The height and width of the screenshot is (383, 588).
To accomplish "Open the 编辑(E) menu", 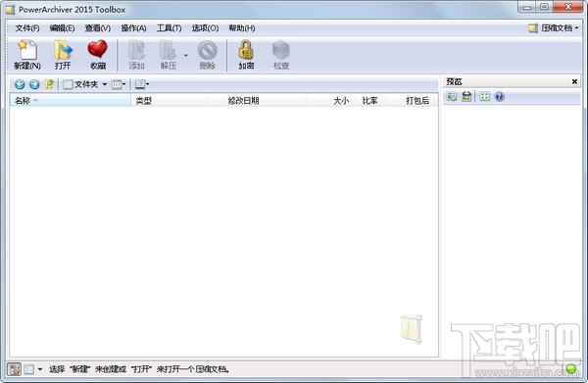I will coord(62,28).
